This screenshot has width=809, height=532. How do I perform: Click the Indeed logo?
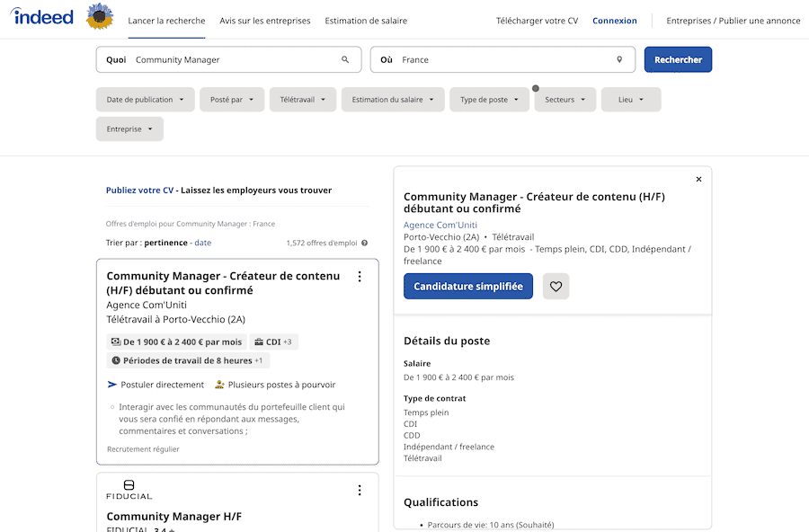coord(41,16)
